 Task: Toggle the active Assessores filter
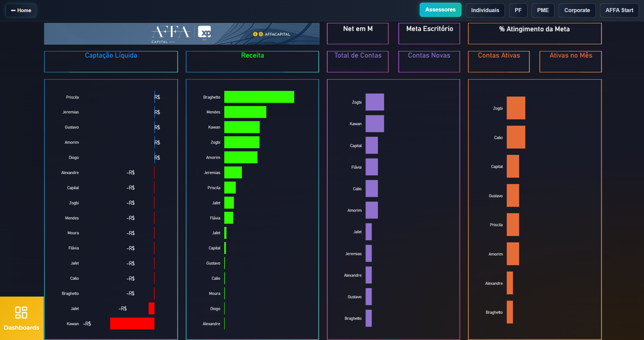[x=440, y=10]
